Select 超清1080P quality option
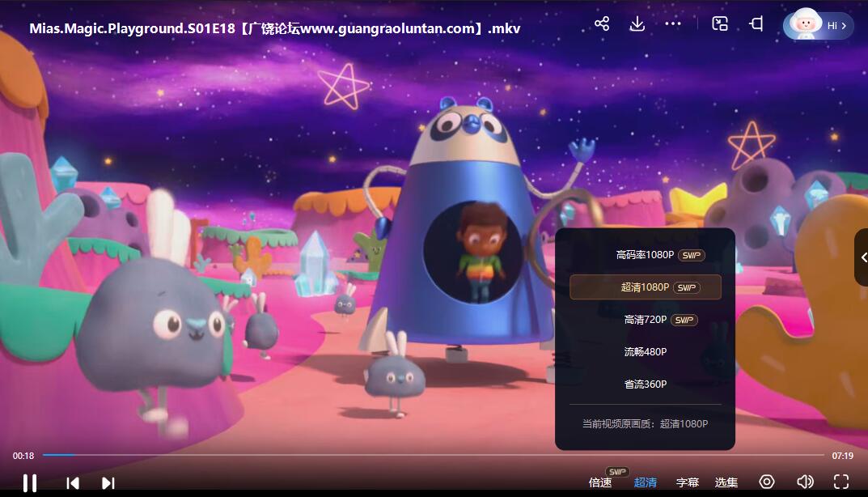Screen dimensions: 868x497 click(646, 287)
